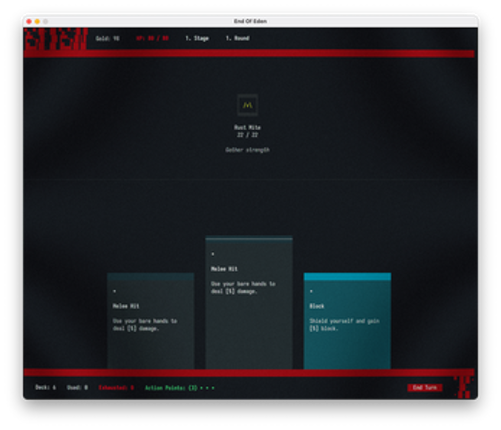Click the 'Gather strength' enemy intent text

(x=247, y=150)
